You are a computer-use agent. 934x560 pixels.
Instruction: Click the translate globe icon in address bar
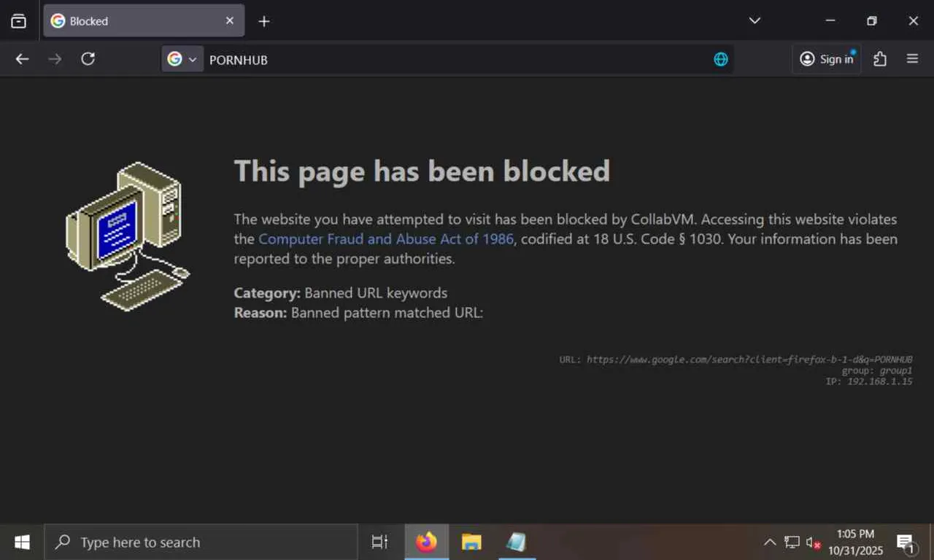(x=721, y=60)
